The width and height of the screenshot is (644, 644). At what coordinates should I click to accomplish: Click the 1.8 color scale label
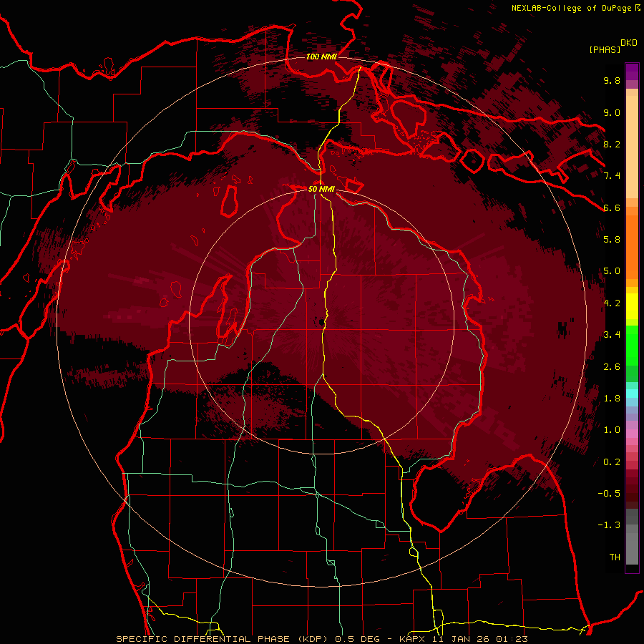tap(612, 399)
